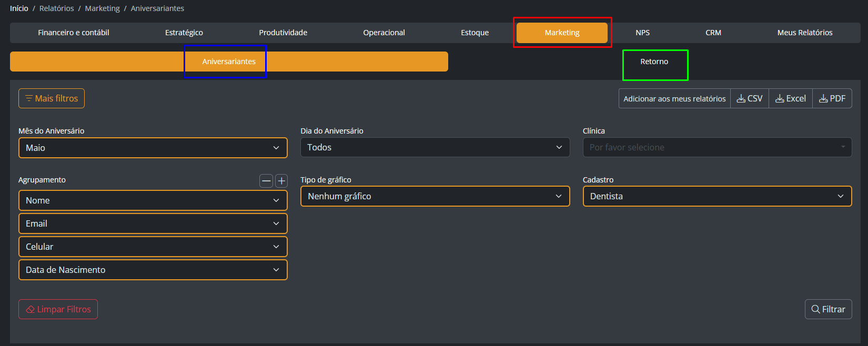Select the Retorno sub-tab
The height and width of the screenshot is (346, 868).
pos(654,62)
